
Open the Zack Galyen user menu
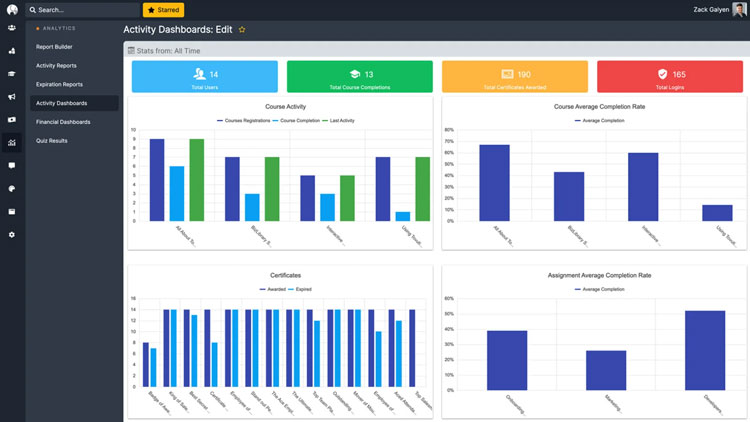pos(712,10)
